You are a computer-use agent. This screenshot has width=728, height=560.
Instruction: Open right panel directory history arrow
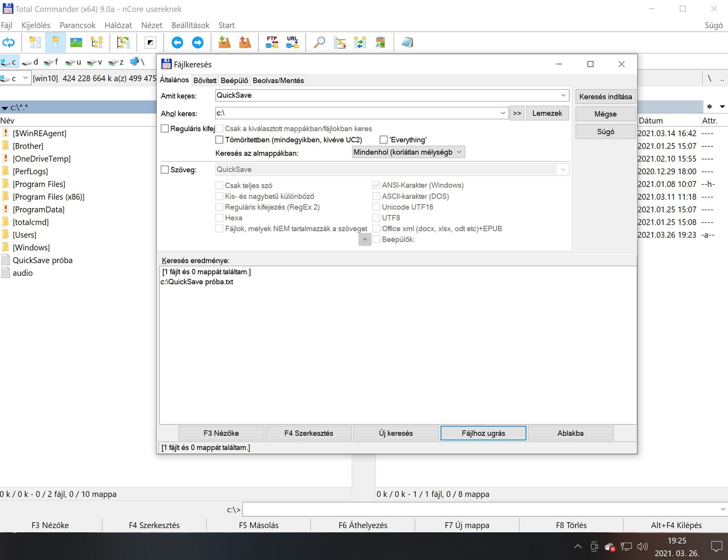click(x=722, y=107)
